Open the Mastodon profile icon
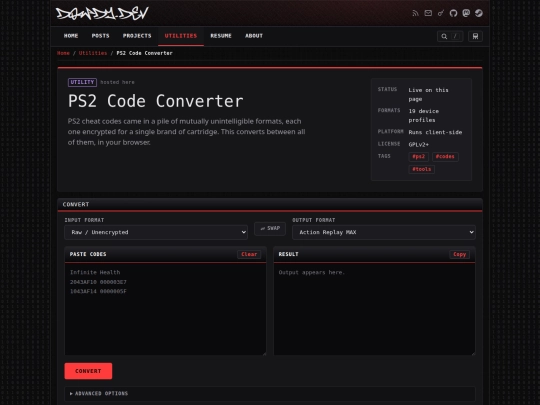 coord(466,13)
